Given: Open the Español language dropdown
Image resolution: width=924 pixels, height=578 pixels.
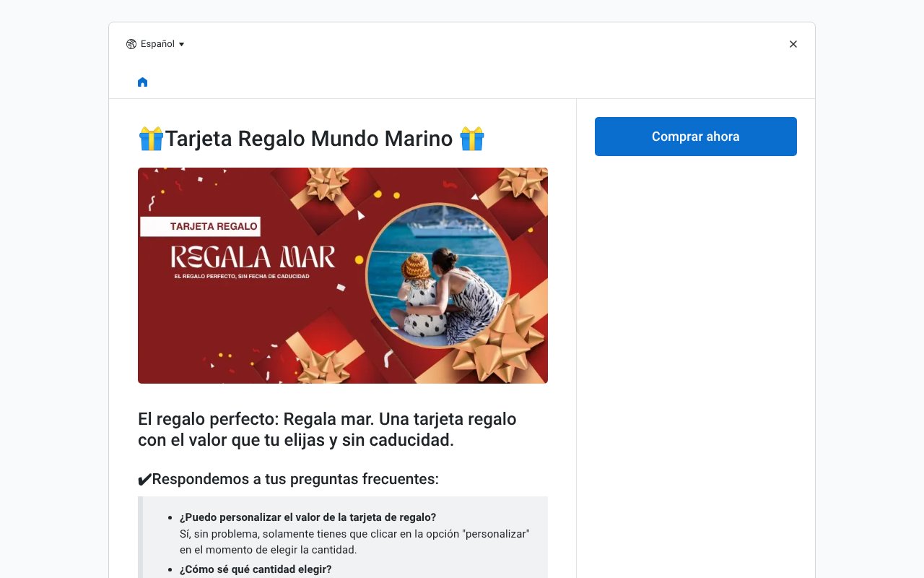Looking at the screenshot, I should coord(155,44).
